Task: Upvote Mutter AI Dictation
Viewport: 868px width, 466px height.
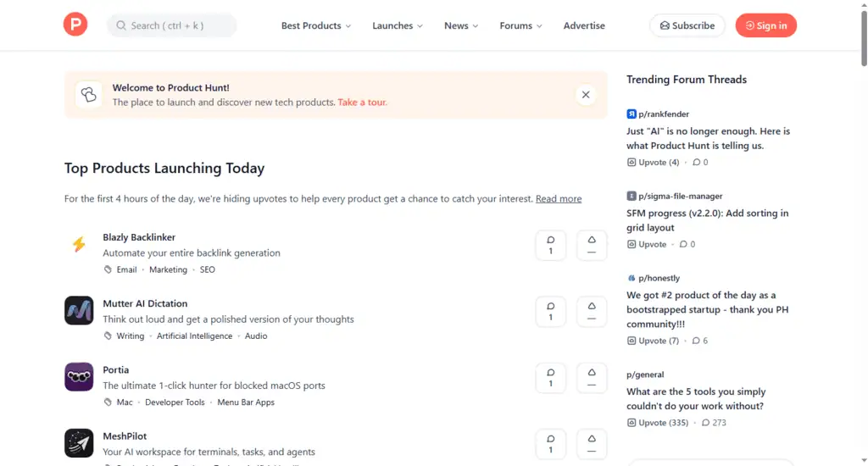Action: 592,312
